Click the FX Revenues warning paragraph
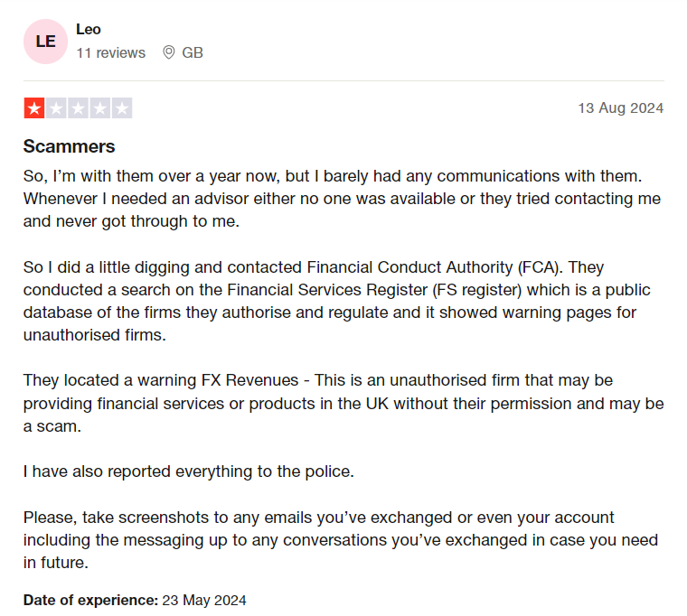The image size is (687, 616). click(x=343, y=403)
